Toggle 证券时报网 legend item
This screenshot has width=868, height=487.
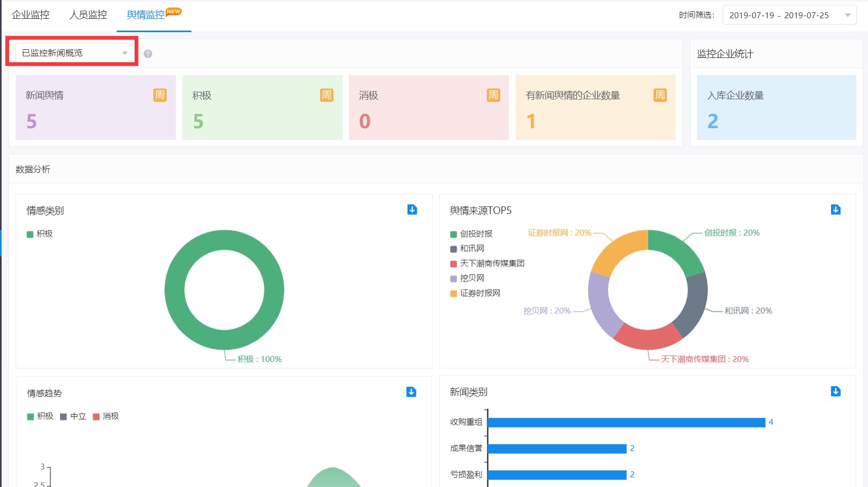tap(476, 293)
